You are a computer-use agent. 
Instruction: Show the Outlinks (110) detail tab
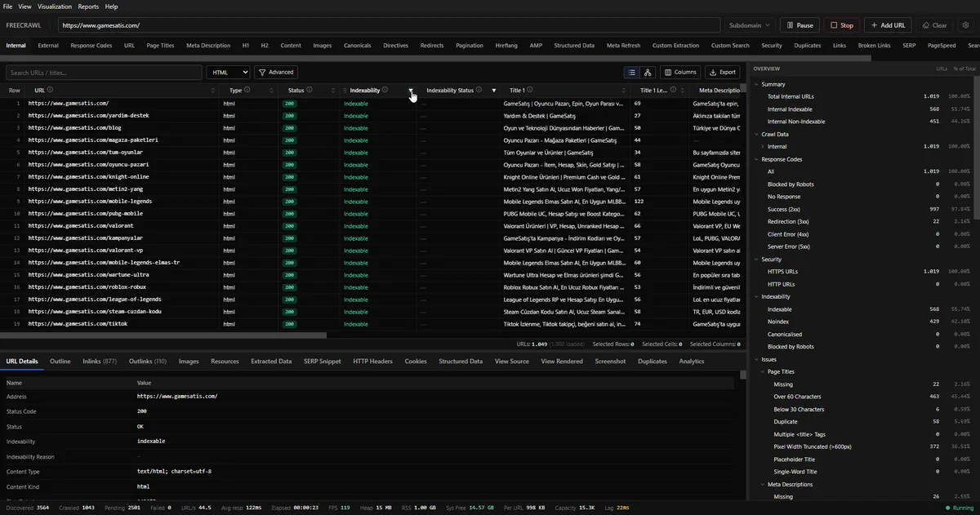coord(148,361)
